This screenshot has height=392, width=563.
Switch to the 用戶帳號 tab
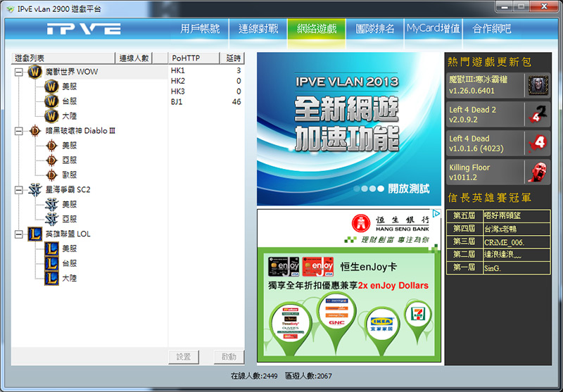[200, 29]
